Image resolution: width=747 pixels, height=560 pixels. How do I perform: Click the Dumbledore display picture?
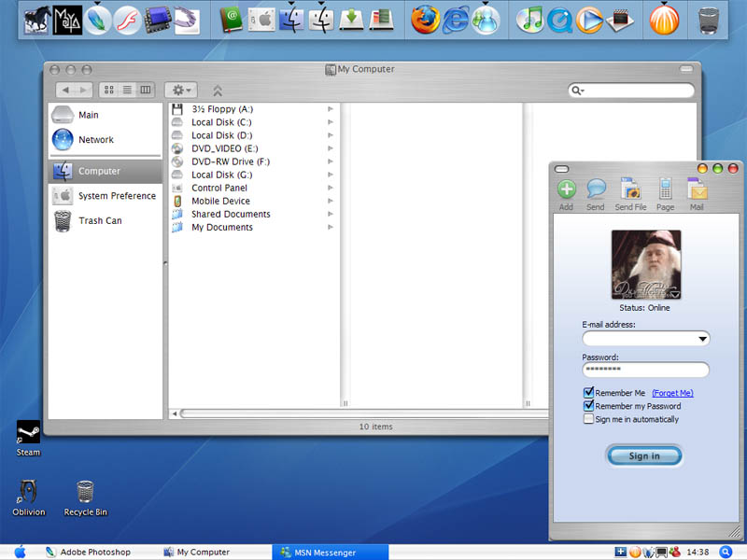(x=646, y=264)
